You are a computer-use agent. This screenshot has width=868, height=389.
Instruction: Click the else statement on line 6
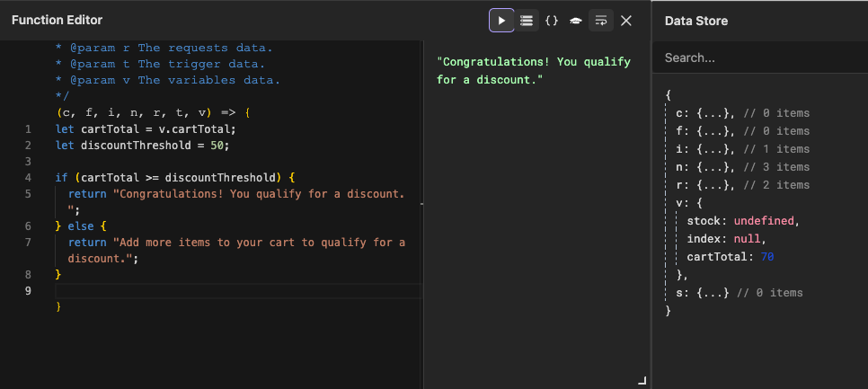pos(79,225)
